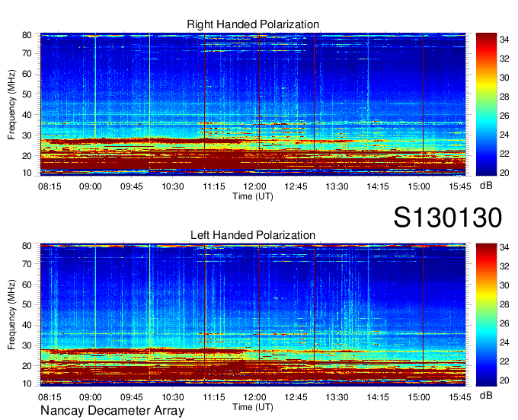
Task: Click the "Right Handed Polarization" plot title
Action: pos(253,24)
